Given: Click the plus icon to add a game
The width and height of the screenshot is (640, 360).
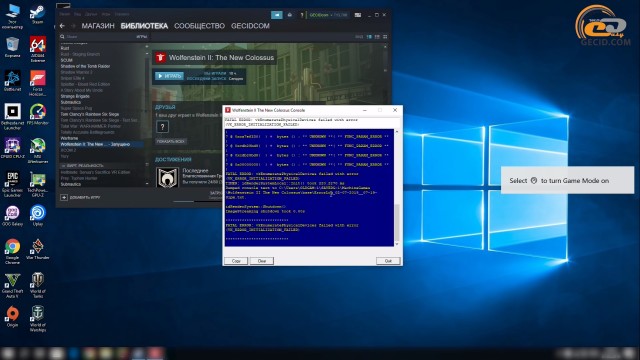Looking at the screenshot, I should point(64,197).
